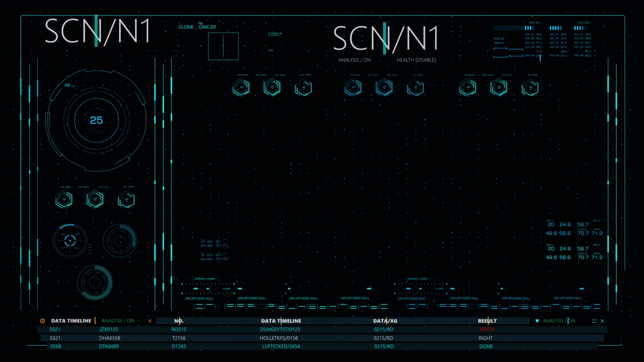Viewport: 644px width, 362px height.
Task: Toggle ANALYSIS / ON in the bottom-left bar
Action: tap(118, 321)
